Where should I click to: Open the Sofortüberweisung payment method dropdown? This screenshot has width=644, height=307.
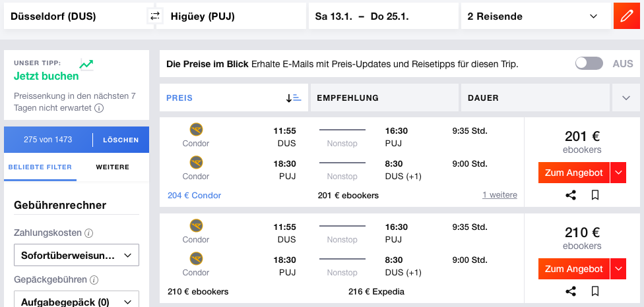click(76, 255)
